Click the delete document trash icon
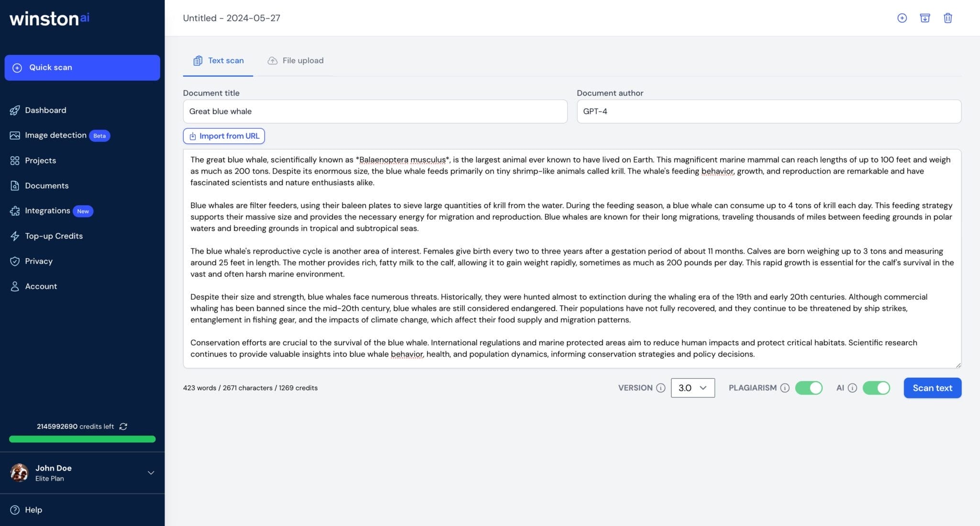The height and width of the screenshot is (526, 980). click(x=947, y=18)
